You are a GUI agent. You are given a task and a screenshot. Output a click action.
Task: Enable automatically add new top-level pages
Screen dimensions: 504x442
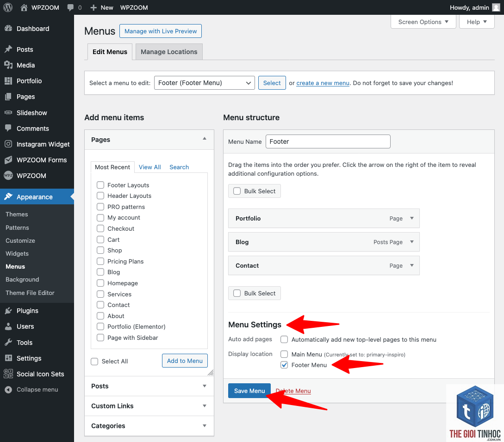point(284,339)
